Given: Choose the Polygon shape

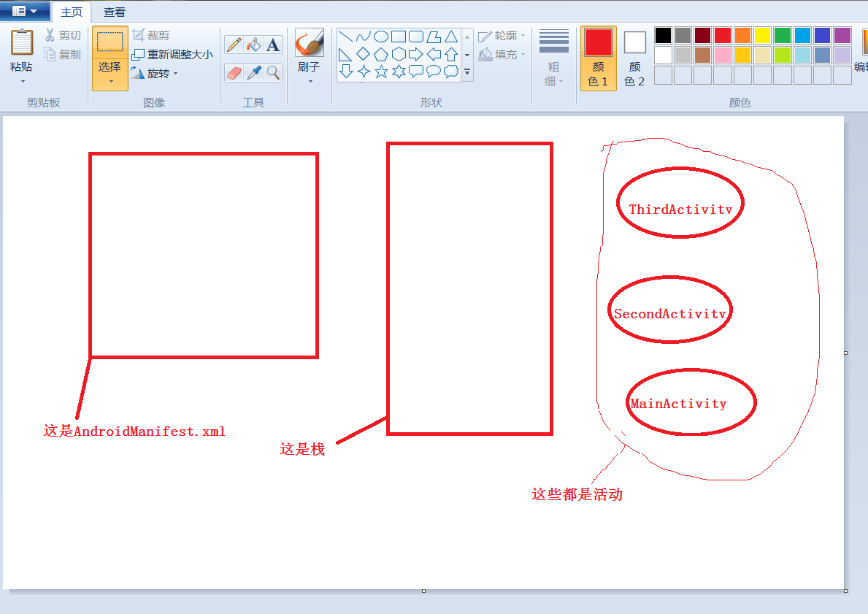Looking at the screenshot, I should [434, 37].
